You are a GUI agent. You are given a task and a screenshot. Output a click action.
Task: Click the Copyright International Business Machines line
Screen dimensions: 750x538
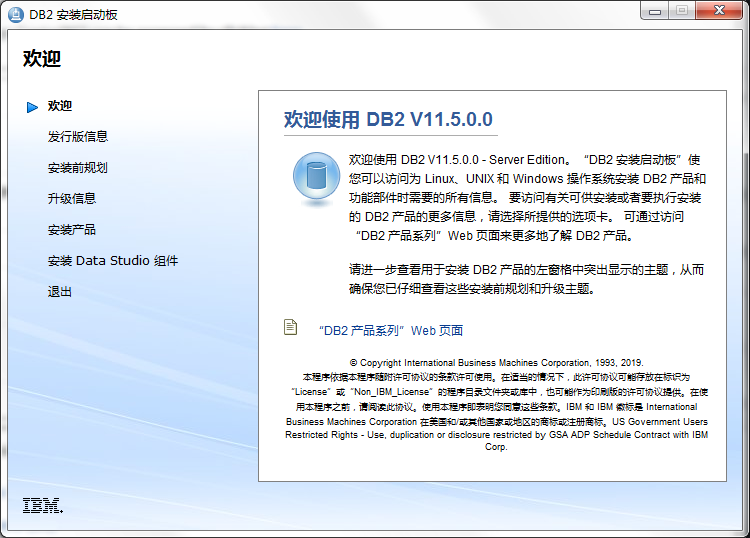pos(496,362)
